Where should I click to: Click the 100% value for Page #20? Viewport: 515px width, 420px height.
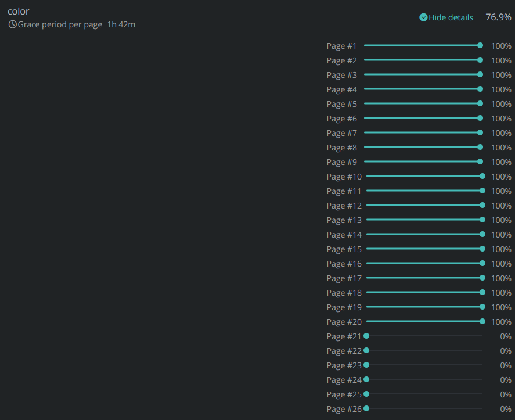click(x=501, y=322)
